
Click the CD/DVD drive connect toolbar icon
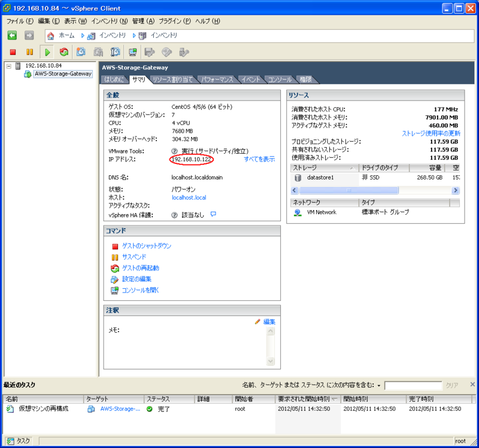tap(166, 52)
